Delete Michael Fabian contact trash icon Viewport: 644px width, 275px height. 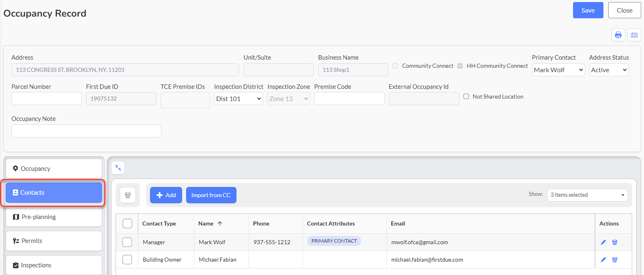click(615, 260)
